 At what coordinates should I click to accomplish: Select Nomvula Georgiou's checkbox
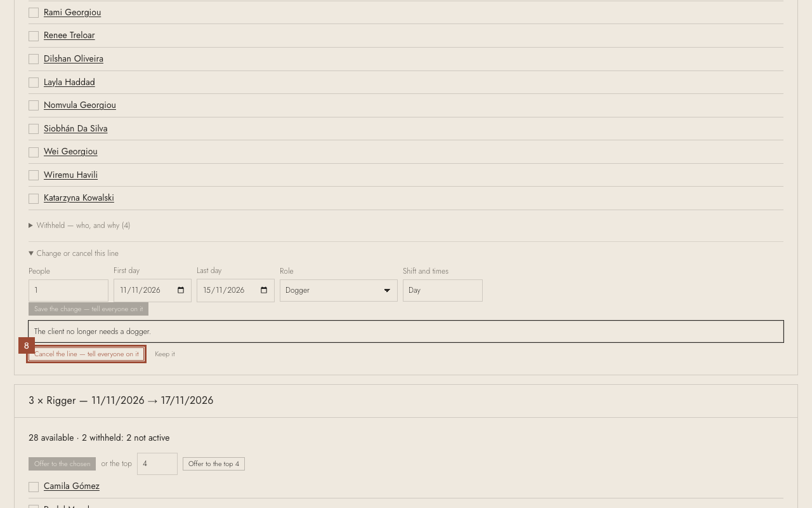coord(34,105)
